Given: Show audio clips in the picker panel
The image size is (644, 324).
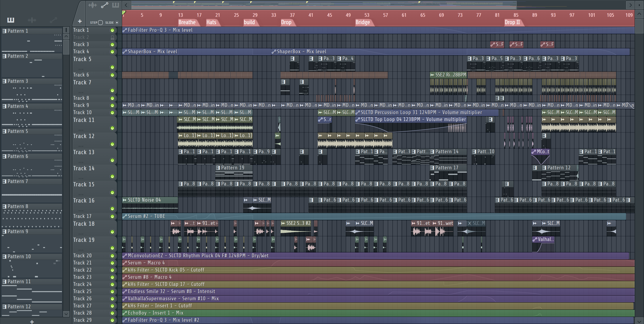Looking at the screenshot, I should [x=32, y=20].
